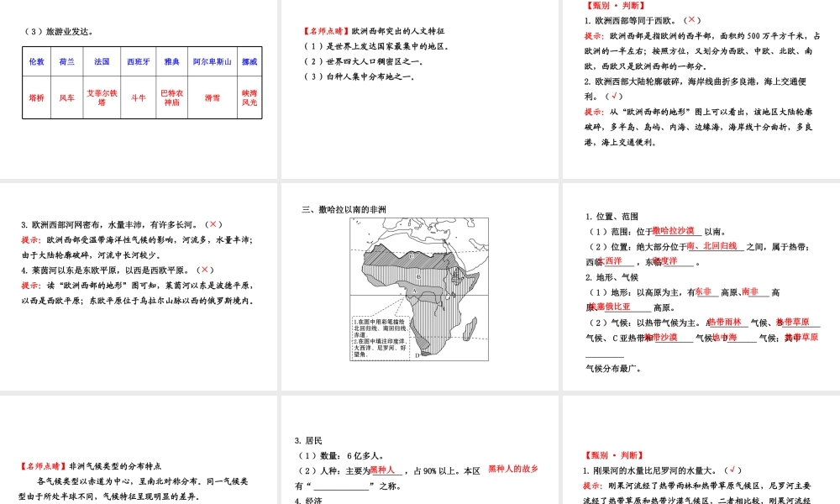Select the red answer 东非
The image size is (840, 504).
tap(703, 291)
